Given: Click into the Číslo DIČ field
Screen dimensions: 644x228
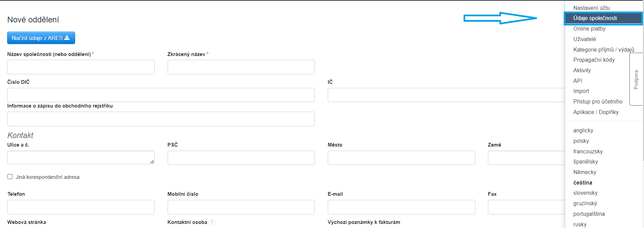Looking at the screenshot, I should pyautogui.click(x=161, y=95).
